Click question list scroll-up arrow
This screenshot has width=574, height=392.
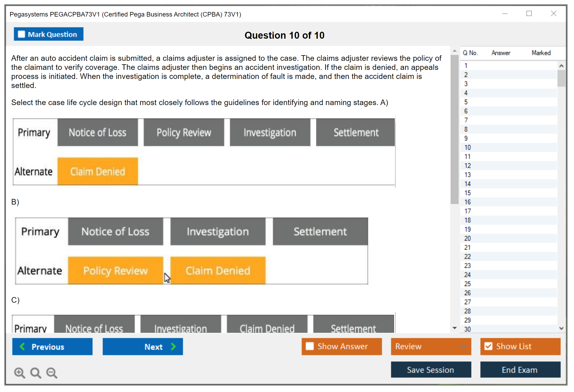(561, 66)
